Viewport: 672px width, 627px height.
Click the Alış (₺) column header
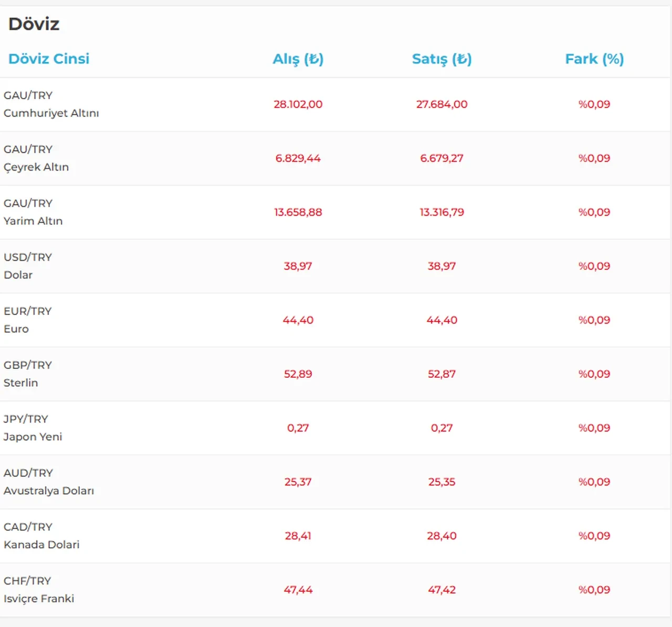click(x=298, y=59)
